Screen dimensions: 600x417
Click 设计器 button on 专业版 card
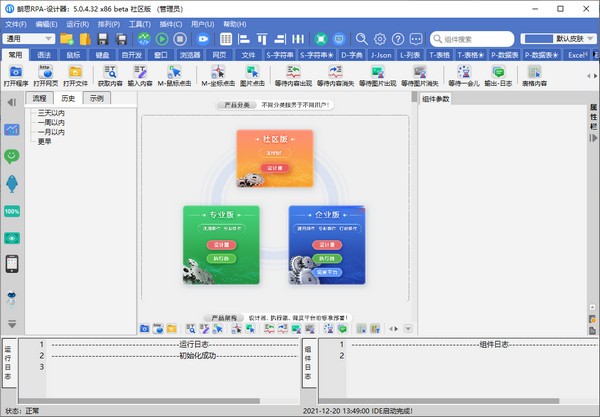[x=221, y=244]
